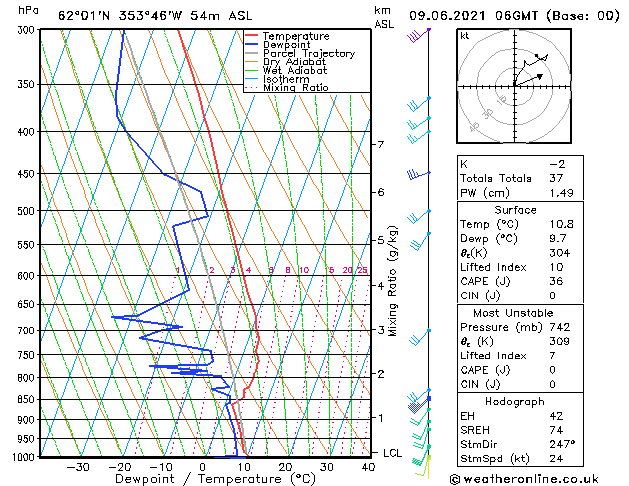Click the 'Hodograph' section header in the table
Screen dimensions: 629x486
click(515, 401)
